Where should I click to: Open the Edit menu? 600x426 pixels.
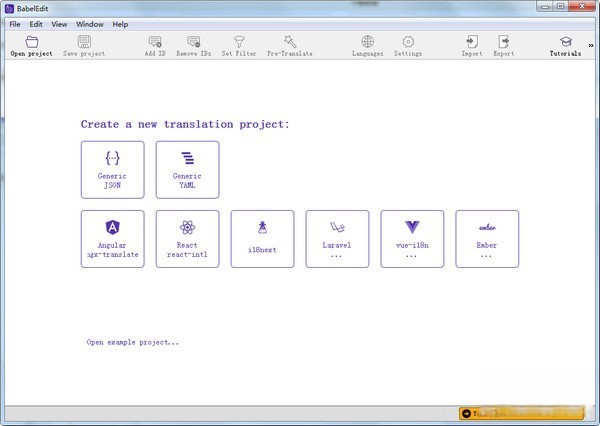click(36, 24)
